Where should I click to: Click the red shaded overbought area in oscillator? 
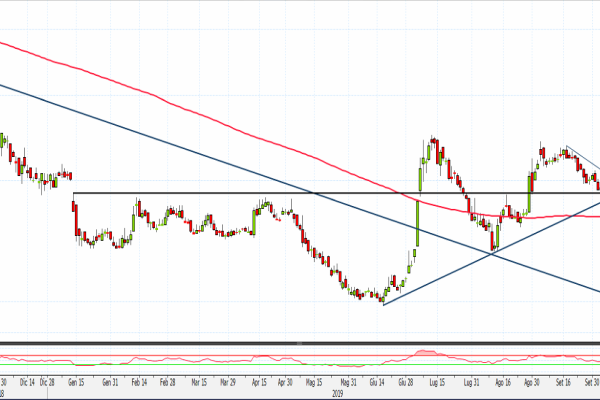[428, 352]
